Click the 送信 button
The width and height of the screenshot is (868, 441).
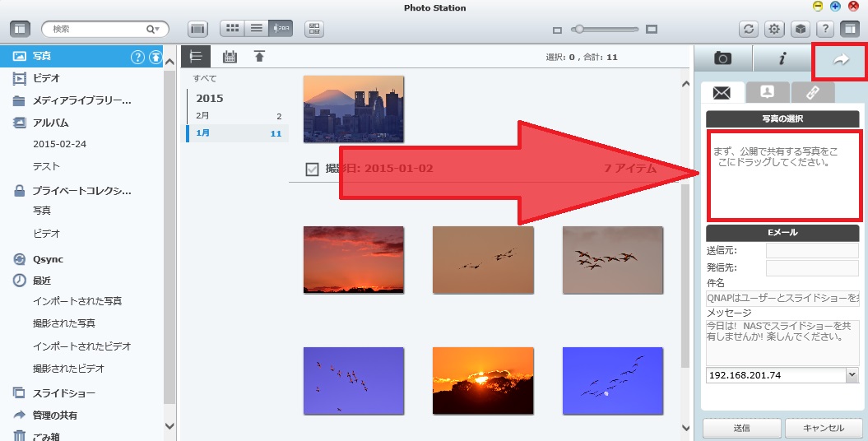coord(742,429)
